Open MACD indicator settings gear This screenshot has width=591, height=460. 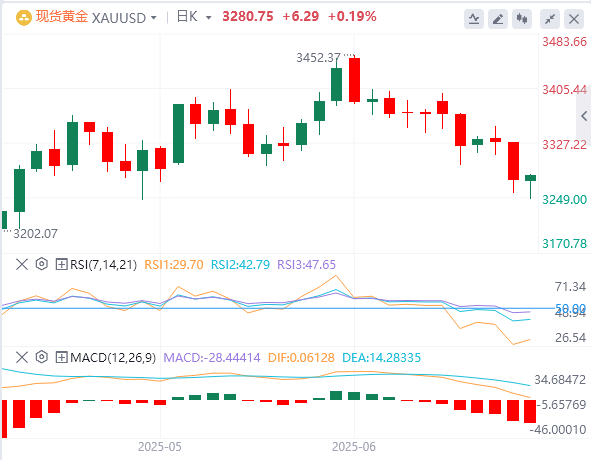click(x=42, y=357)
